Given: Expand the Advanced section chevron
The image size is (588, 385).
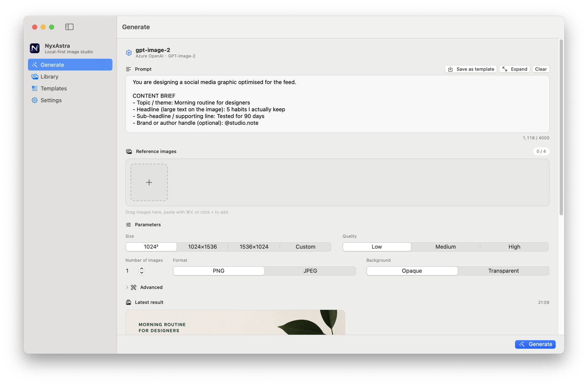Looking at the screenshot, I should (x=127, y=287).
